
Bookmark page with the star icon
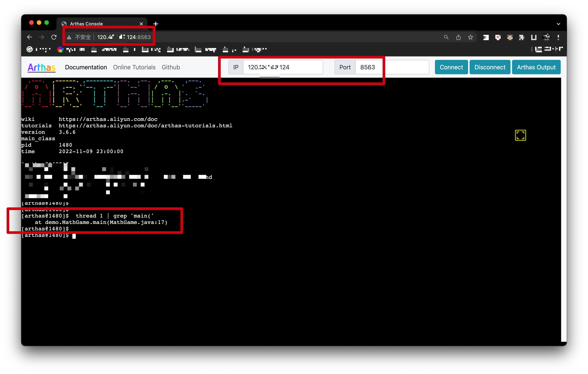tap(470, 37)
